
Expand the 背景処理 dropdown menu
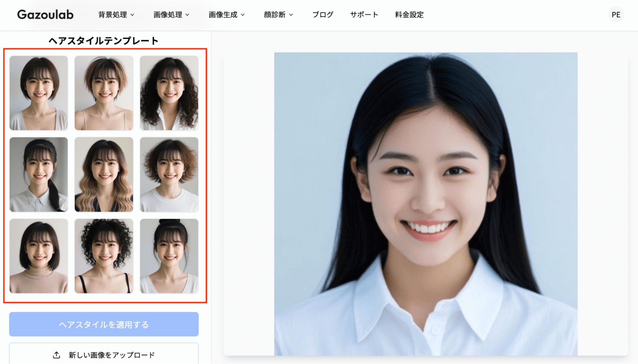coord(116,15)
